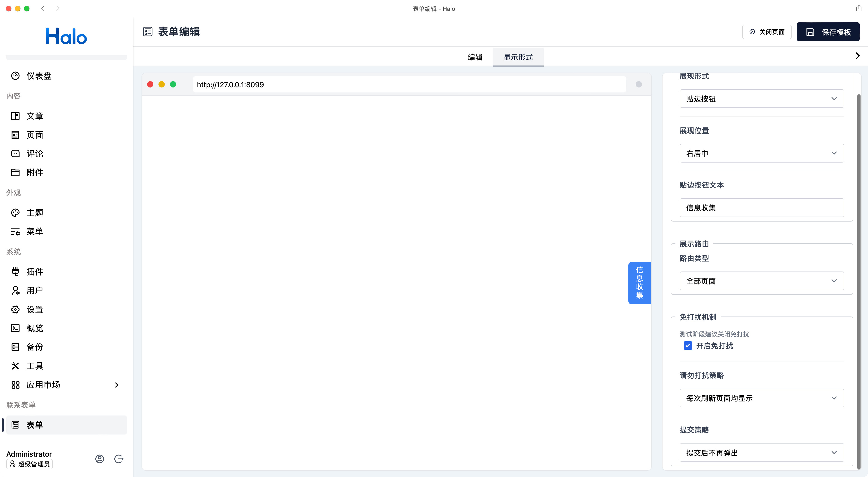Open 评论 in the sidebar
This screenshot has height=477, width=868.
click(x=66, y=154)
